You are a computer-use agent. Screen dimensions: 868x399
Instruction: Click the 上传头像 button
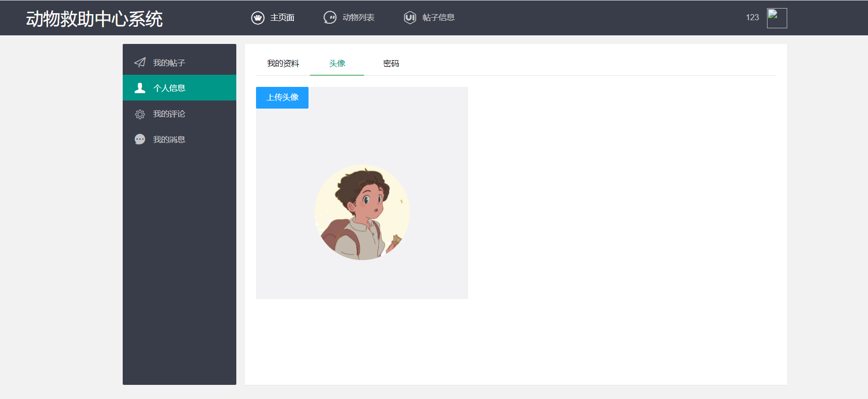coord(282,97)
